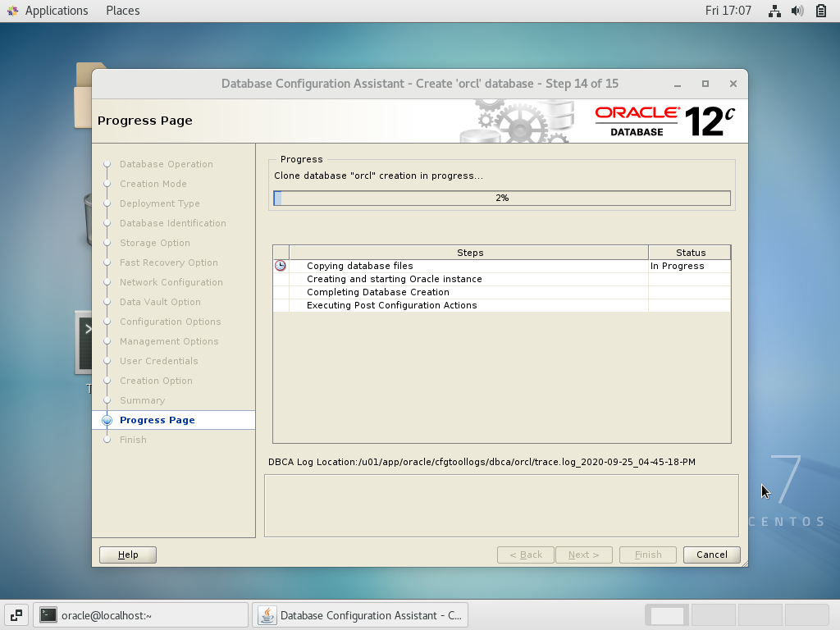Image resolution: width=840 pixels, height=630 pixels.
Task: Select the Network Configuration step
Action: click(x=171, y=282)
